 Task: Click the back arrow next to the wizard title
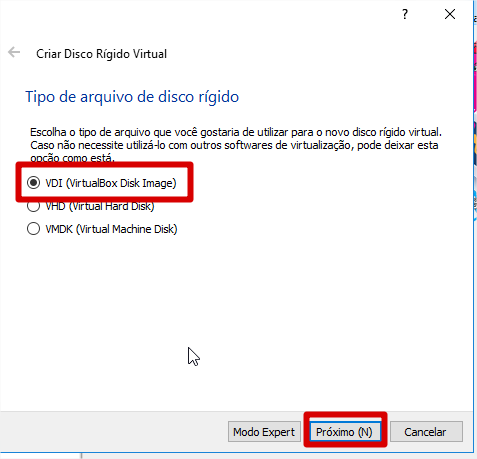point(14,52)
